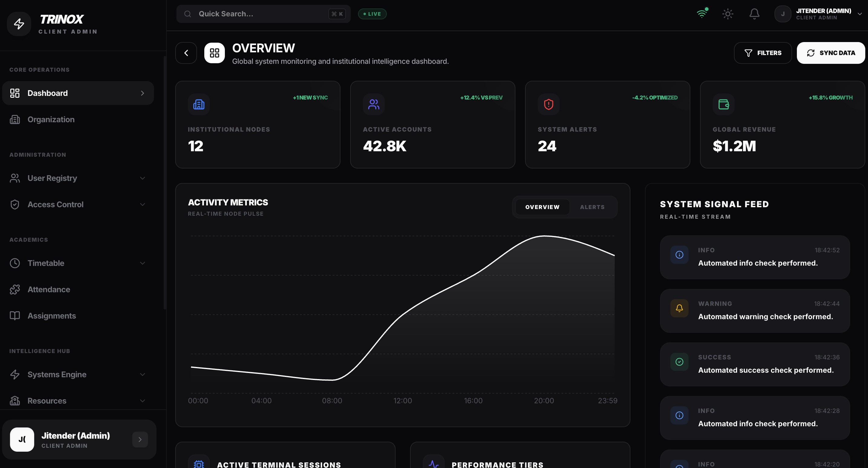Click the info icon at 18:42:28

pos(679,415)
